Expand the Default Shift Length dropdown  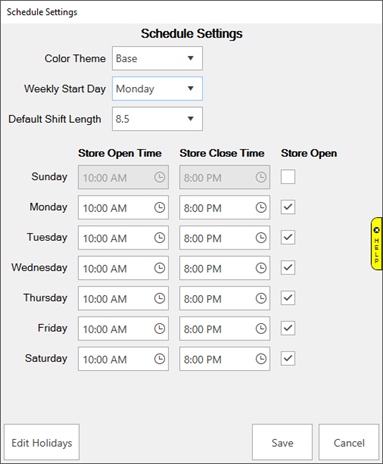[x=157, y=119]
